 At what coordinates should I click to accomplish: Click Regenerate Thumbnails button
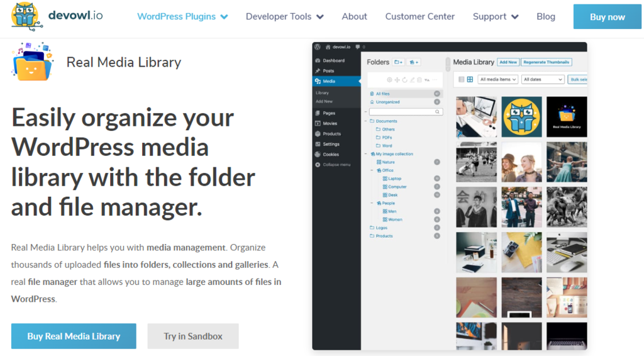pos(547,62)
